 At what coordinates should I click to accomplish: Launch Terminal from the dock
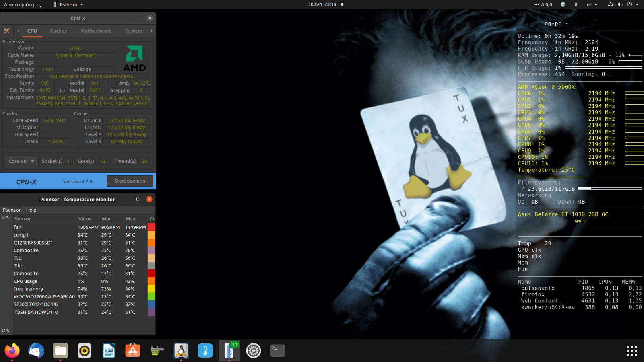(x=278, y=351)
